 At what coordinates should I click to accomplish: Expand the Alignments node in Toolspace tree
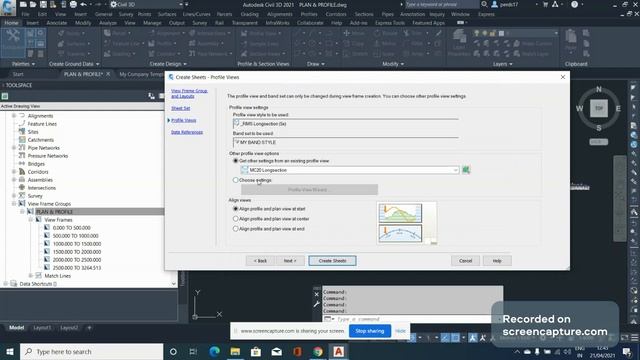tap(14, 116)
